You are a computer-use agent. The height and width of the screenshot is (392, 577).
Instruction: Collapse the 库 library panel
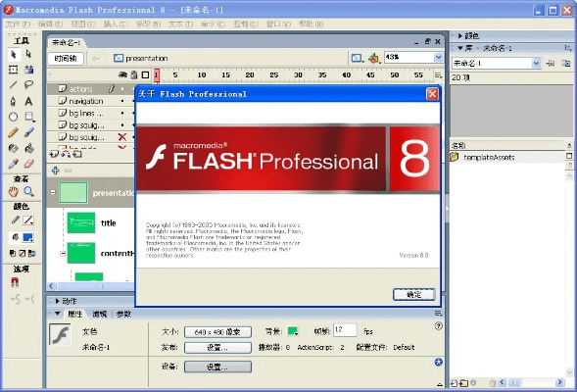(460, 48)
